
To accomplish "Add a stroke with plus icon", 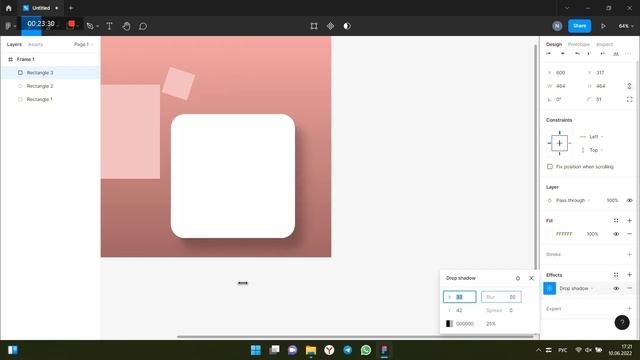I will click(x=629, y=254).
